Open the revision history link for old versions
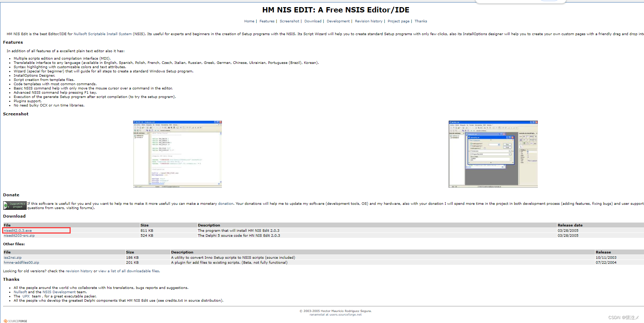The width and height of the screenshot is (644, 323). coord(79,271)
